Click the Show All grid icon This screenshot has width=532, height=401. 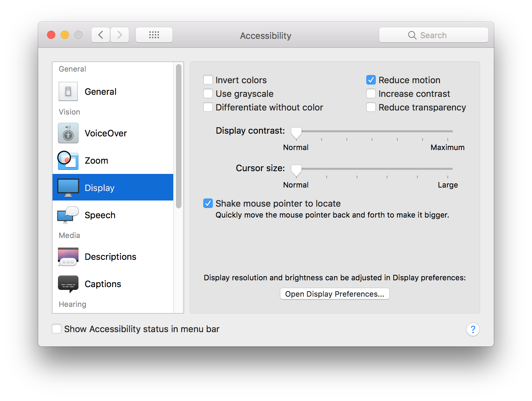click(x=154, y=35)
